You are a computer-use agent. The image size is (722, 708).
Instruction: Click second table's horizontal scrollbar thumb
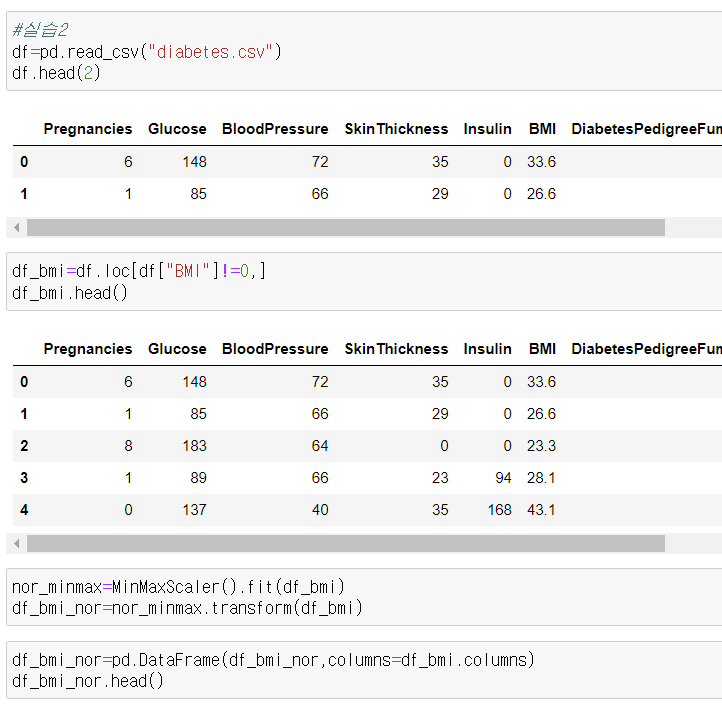[346, 544]
